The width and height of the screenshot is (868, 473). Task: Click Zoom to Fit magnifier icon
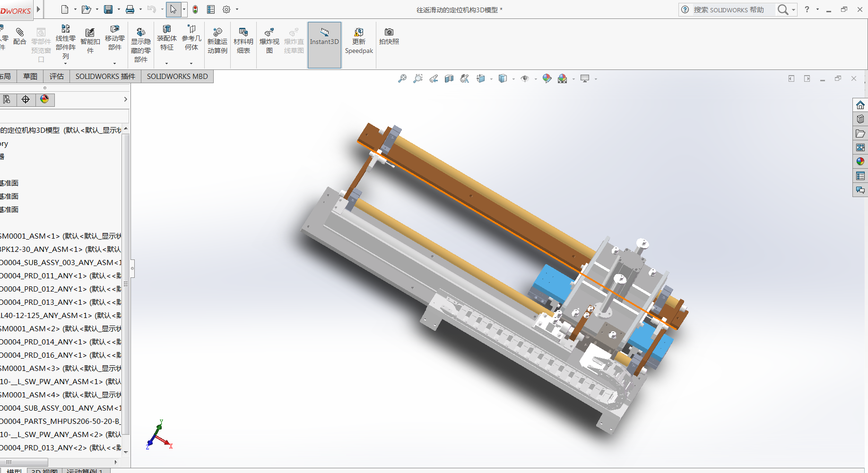coord(402,78)
